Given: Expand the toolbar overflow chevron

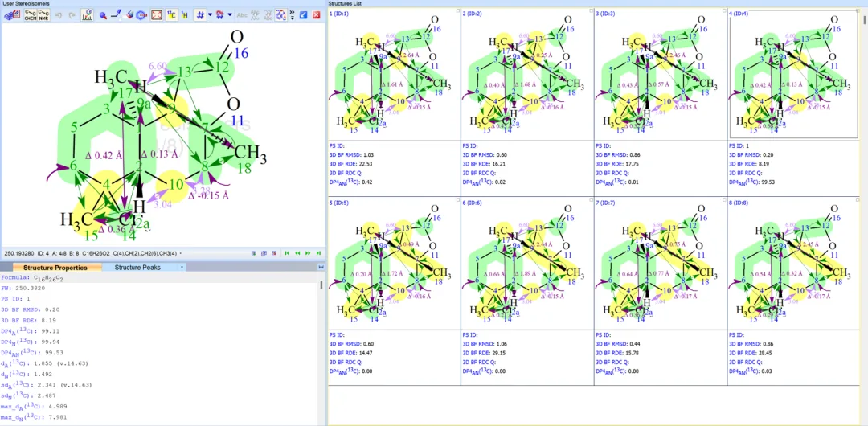Looking at the screenshot, I should coord(293,15).
